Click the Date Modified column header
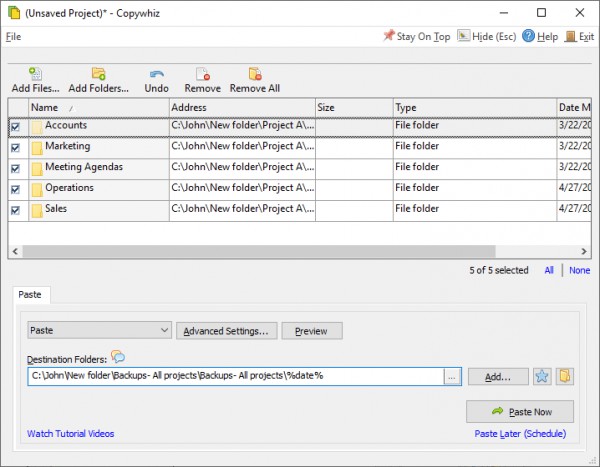Viewport: 600px width, 467px height. [x=574, y=108]
